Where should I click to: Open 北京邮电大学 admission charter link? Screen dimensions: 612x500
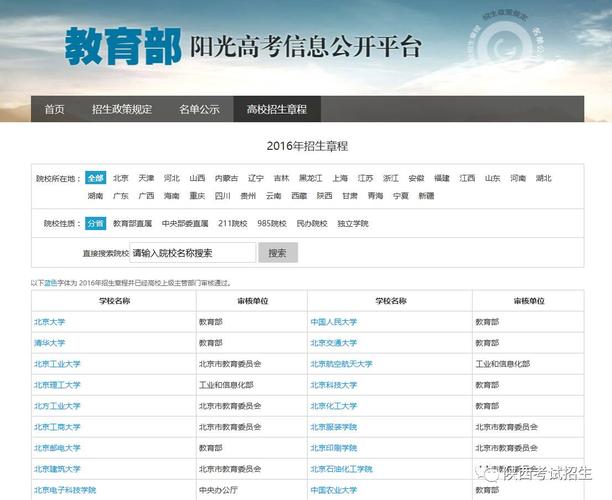click(x=57, y=448)
